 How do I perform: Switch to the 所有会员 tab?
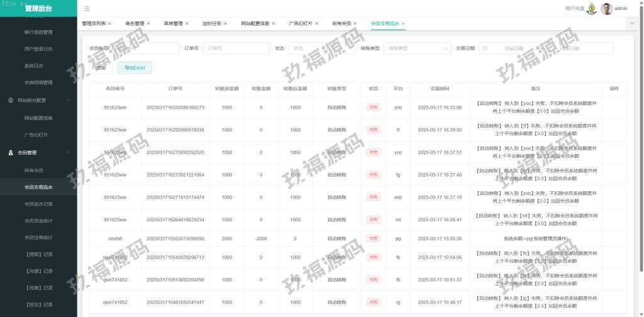(x=341, y=23)
